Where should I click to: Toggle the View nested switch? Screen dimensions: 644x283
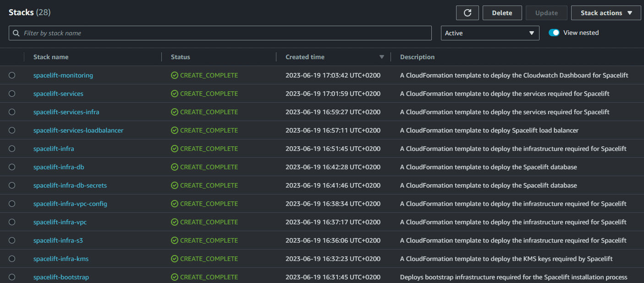coord(554,33)
